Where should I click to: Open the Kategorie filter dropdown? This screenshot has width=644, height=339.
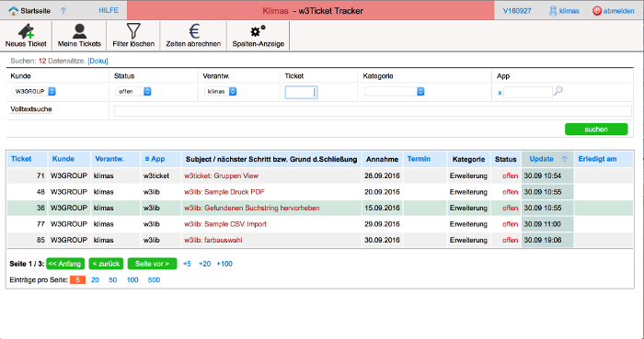coord(395,92)
